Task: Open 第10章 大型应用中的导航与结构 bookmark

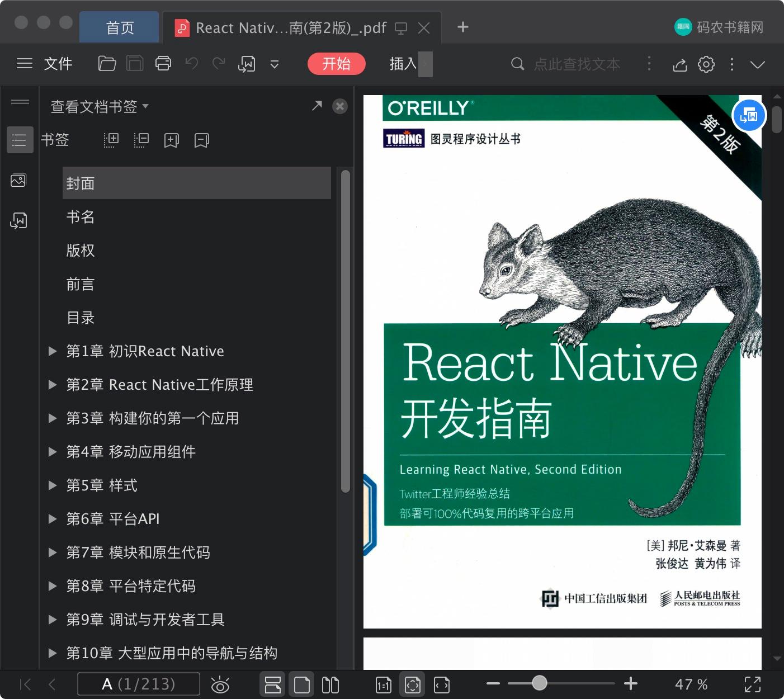Action: click(x=172, y=653)
